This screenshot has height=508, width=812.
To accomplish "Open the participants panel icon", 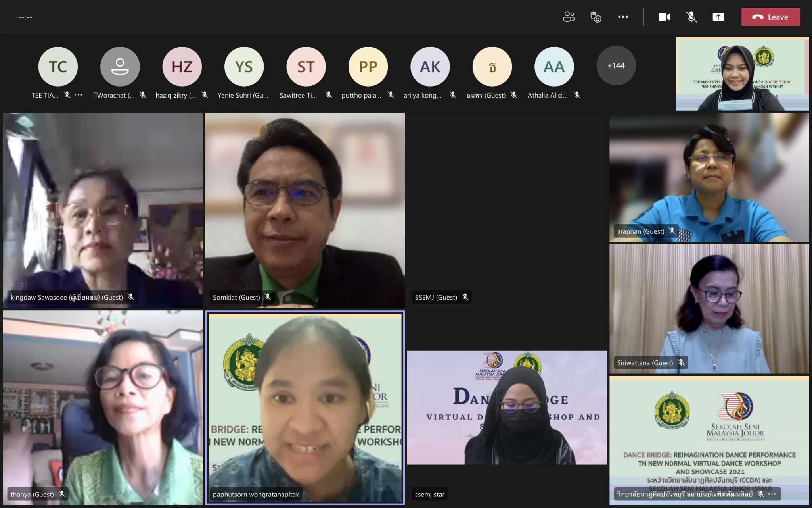I will tap(569, 17).
